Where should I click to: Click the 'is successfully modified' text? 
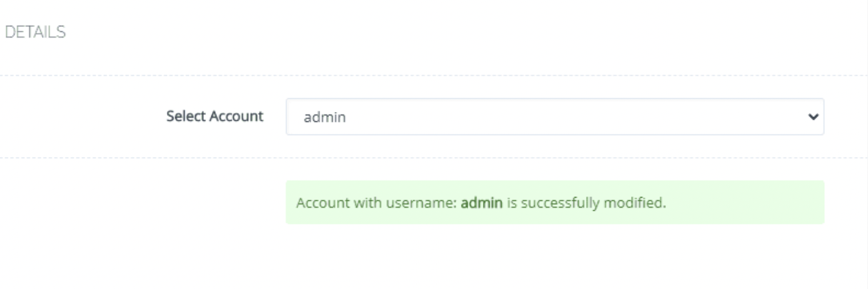pos(585,203)
